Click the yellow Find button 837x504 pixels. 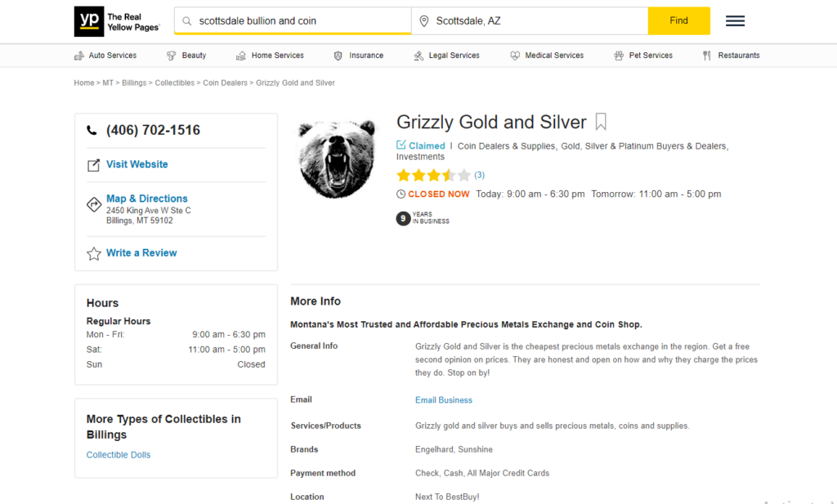[679, 20]
